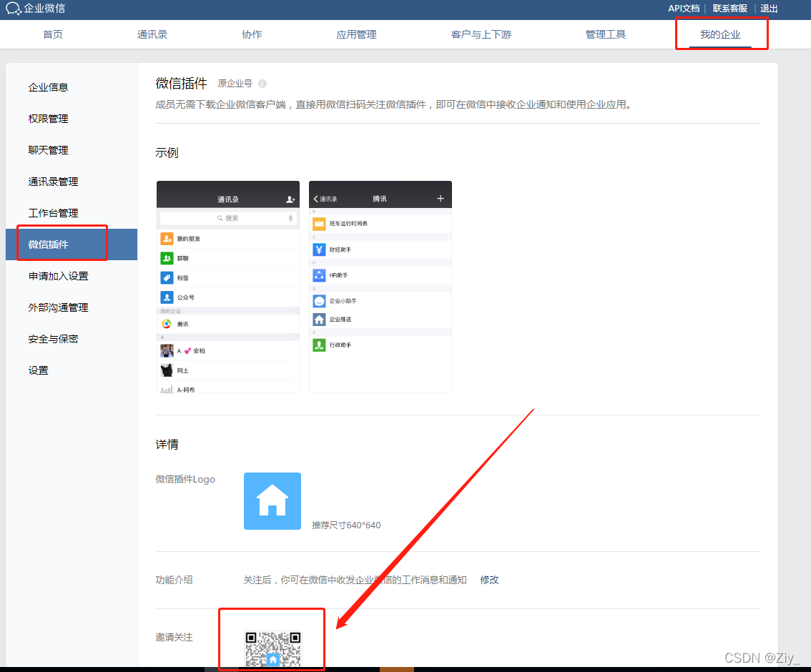Click the 企业微信 logo icon

(x=13, y=9)
